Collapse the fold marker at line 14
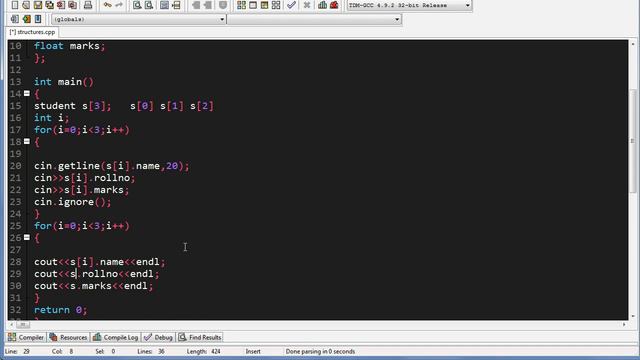The width and height of the screenshot is (640, 360). click(27, 93)
